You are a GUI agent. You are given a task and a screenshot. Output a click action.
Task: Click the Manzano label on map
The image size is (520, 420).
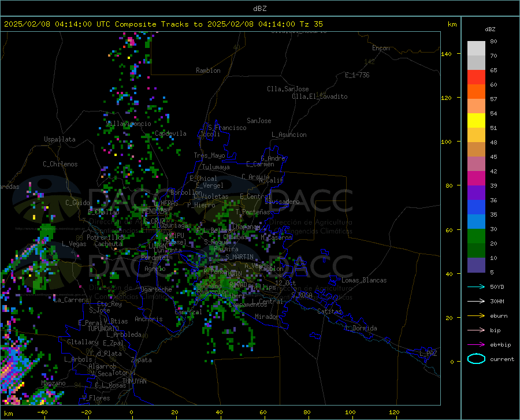[x=53, y=383]
